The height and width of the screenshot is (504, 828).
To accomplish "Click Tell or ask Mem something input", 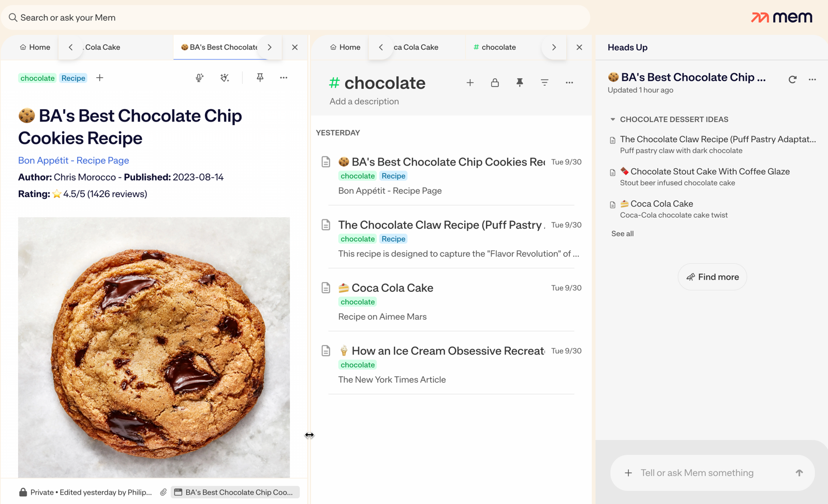I will pyautogui.click(x=712, y=473).
